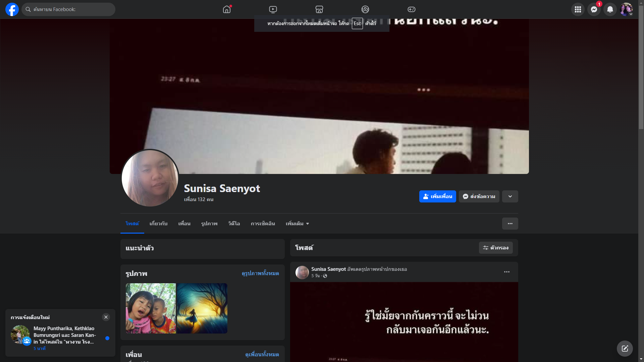Open the Watch video icon

pyautogui.click(x=273, y=9)
